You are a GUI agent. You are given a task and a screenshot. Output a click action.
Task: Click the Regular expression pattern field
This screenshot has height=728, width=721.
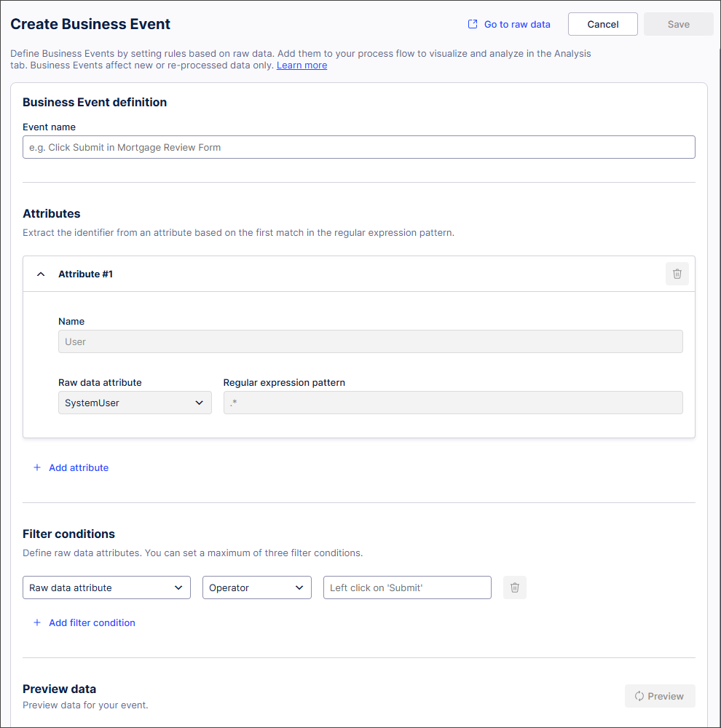pos(452,403)
